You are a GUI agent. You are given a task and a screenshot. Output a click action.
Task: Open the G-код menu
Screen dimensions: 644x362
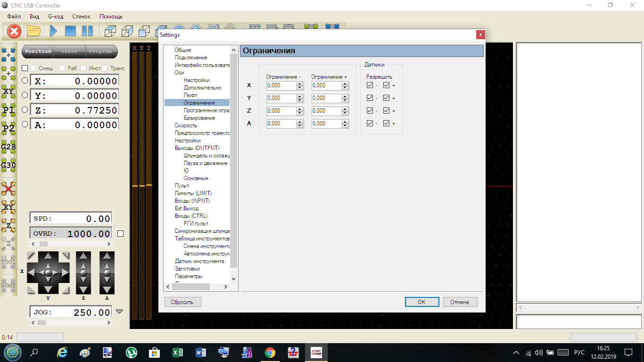(x=56, y=16)
